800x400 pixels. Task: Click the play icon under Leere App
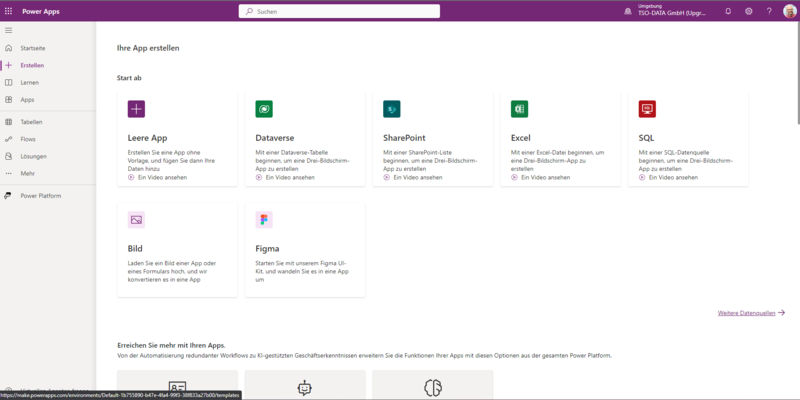click(131, 178)
